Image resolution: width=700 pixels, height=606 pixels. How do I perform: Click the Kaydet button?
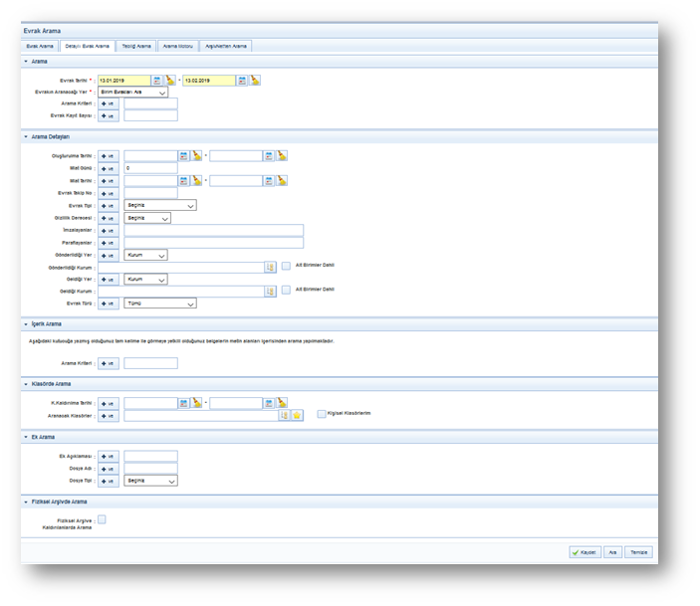tap(584, 551)
